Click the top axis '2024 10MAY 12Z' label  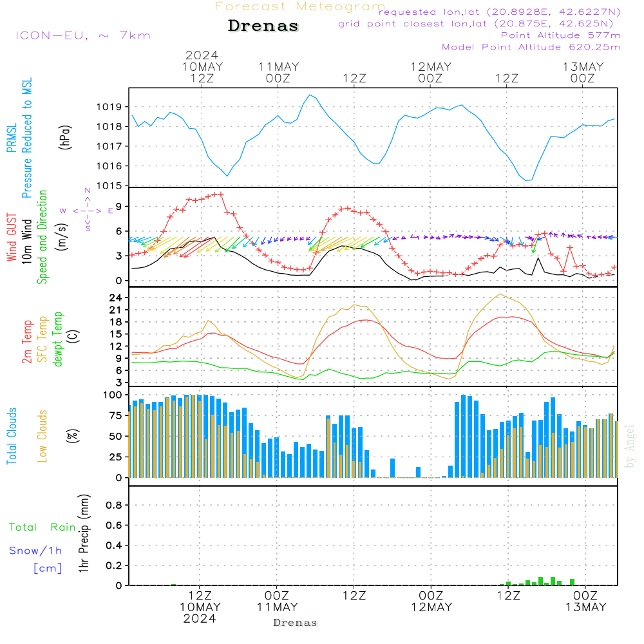[x=202, y=66]
